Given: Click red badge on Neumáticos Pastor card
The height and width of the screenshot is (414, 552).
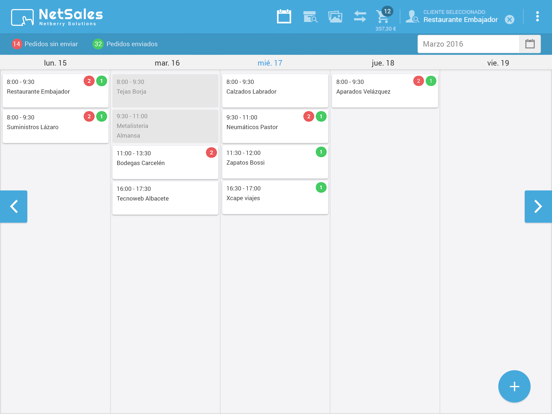Looking at the screenshot, I should 308,116.
